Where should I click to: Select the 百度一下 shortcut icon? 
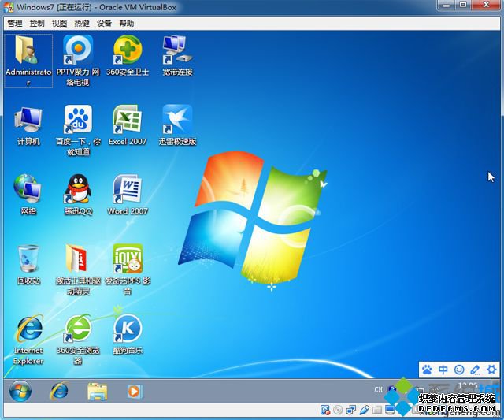78,130
